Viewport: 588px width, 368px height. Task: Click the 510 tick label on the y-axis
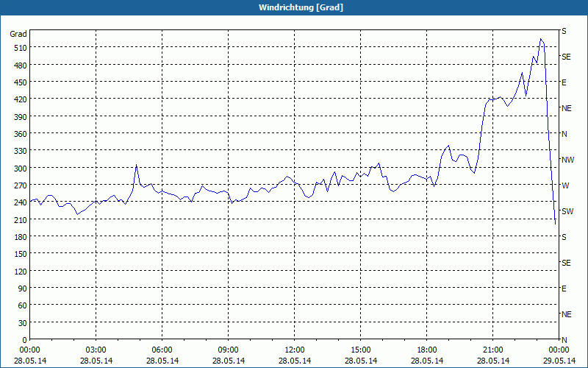(x=21, y=48)
